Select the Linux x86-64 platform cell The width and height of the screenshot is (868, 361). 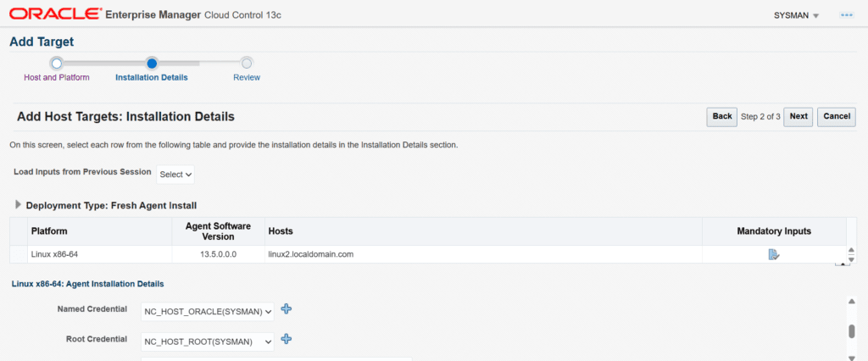tap(100, 255)
